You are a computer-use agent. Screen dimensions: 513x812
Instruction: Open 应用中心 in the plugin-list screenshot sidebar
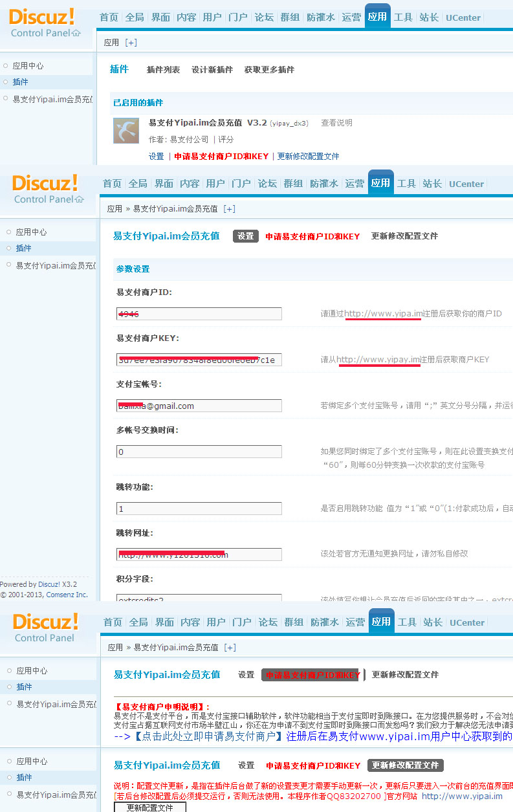click(28, 66)
